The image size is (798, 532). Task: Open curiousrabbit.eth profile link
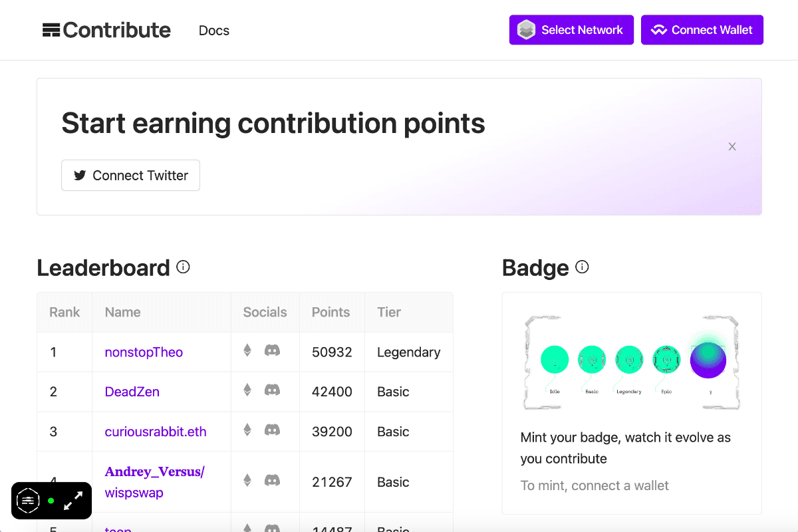(x=156, y=432)
